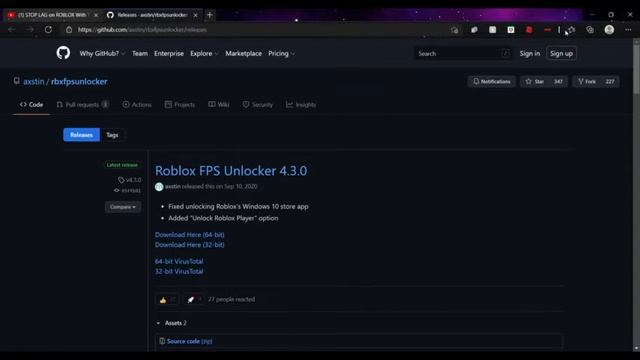Click axstin author name under release title
This screenshot has height=360, width=640.
tap(173, 186)
